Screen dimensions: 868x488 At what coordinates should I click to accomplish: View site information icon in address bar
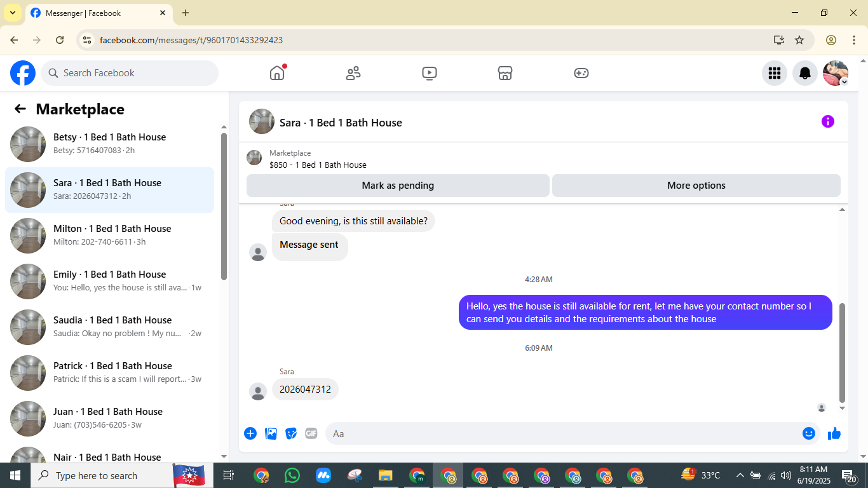click(x=88, y=40)
